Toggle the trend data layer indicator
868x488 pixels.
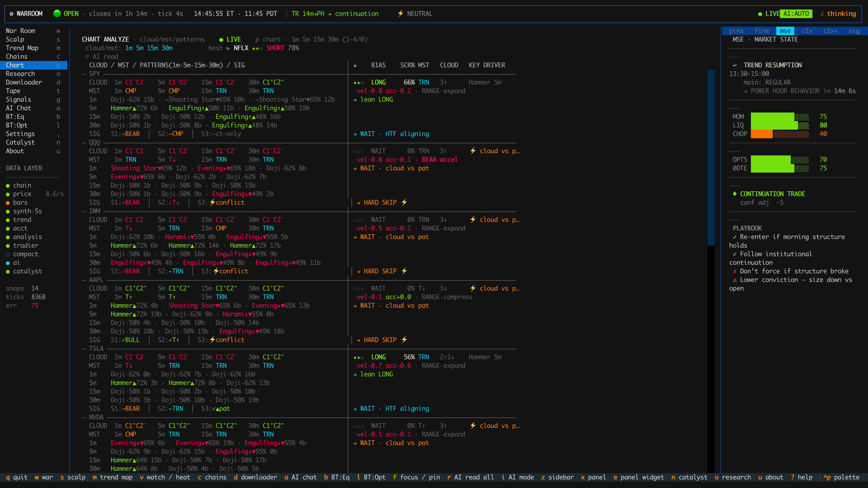(x=8, y=220)
